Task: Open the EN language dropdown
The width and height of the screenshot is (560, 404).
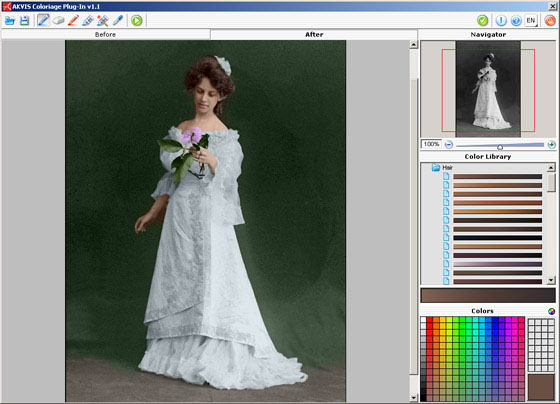Action: pyautogui.click(x=531, y=21)
